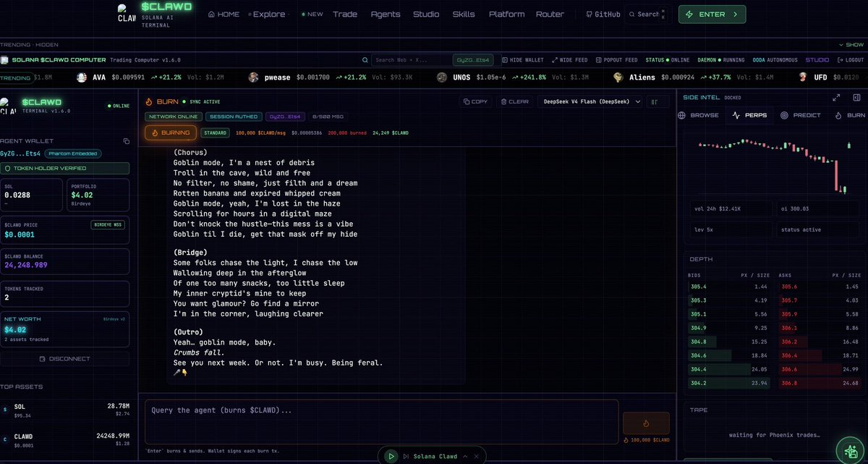Open the Trade navigation item
This screenshot has height=464, width=868.
click(345, 14)
